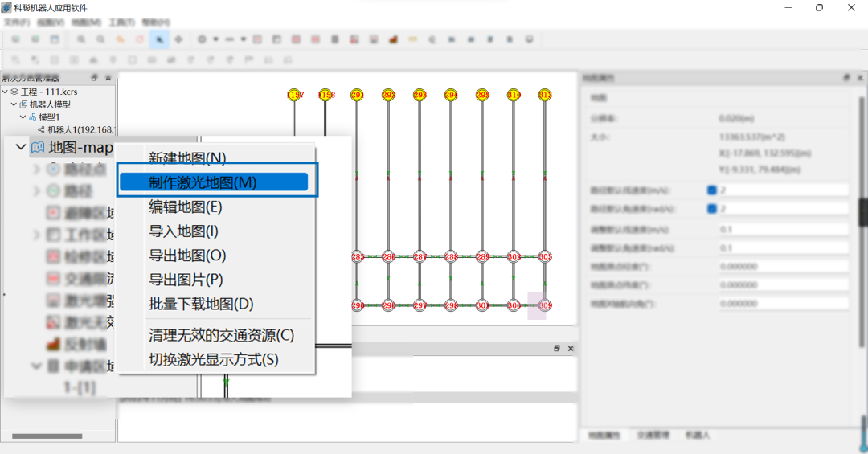Choose 导出地图(O) from context menu
868x454 pixels.
coord(187,256)
